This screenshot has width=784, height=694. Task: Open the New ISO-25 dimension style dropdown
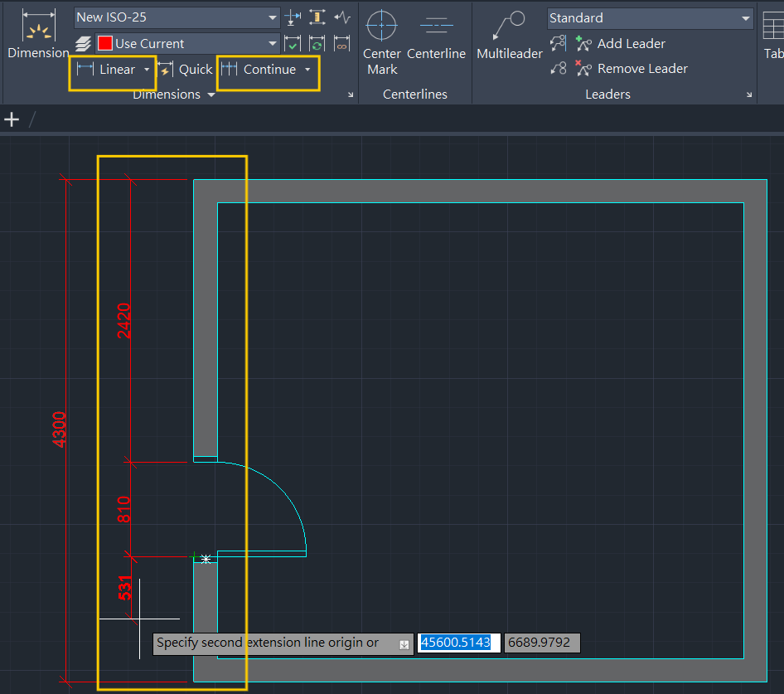point(273,17)
